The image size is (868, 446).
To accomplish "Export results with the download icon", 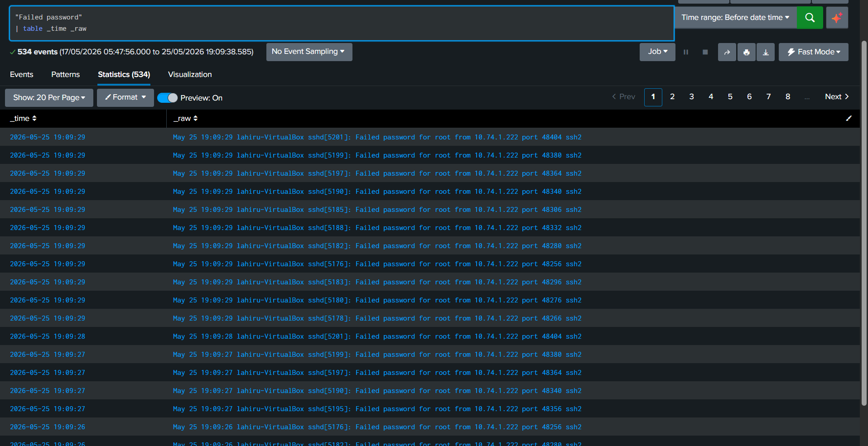I will pos(766,52).
